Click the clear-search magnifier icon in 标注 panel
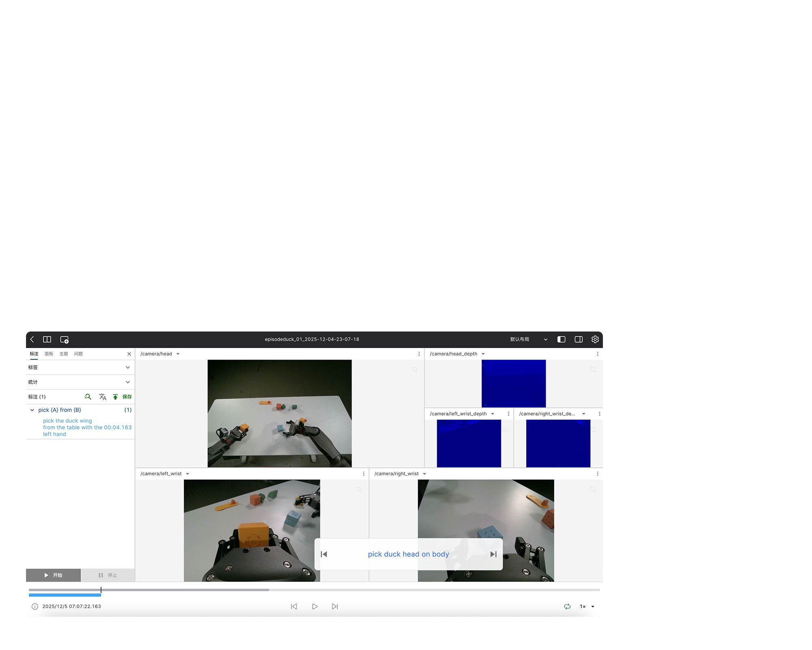This screenshot has width=812, height=650. [x=88, y=397]
